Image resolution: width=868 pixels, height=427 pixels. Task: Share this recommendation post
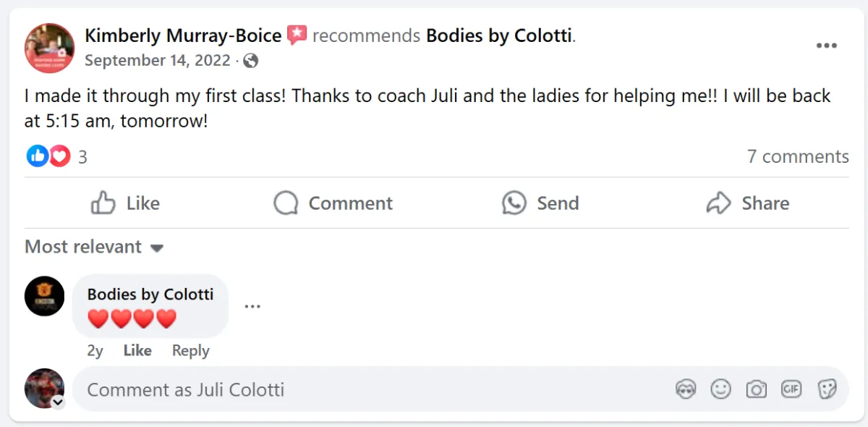(x=747, y=203)
